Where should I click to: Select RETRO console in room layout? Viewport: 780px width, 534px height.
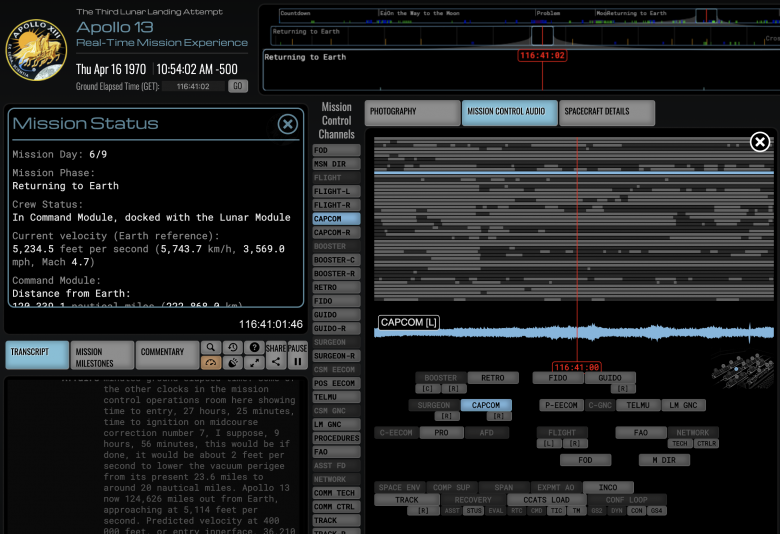493,378
